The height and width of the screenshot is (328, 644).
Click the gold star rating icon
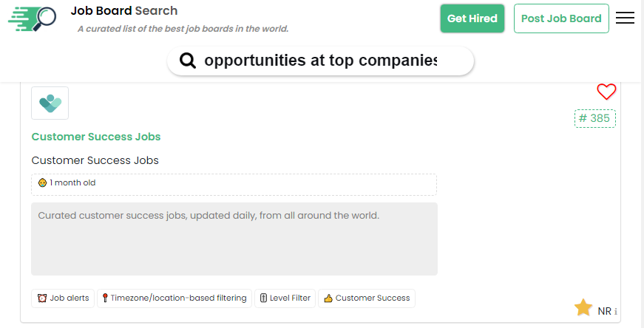pos(583,308)
